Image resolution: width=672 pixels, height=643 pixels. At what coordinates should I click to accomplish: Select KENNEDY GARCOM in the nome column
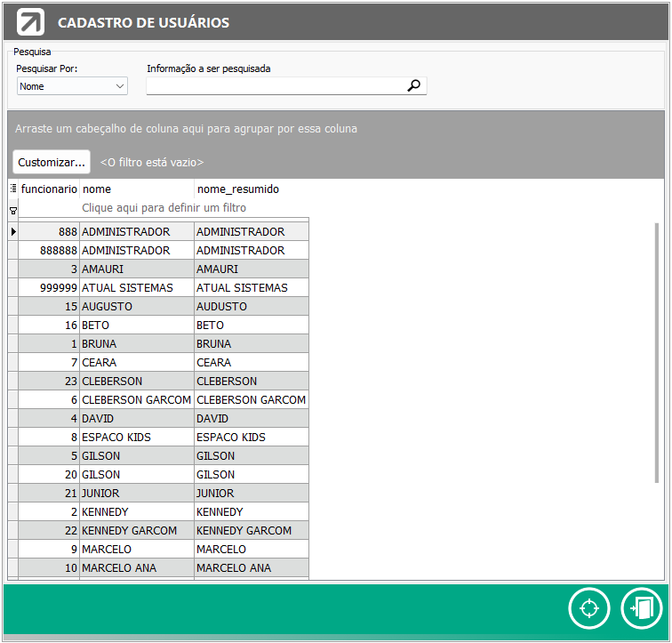[137, 530]
